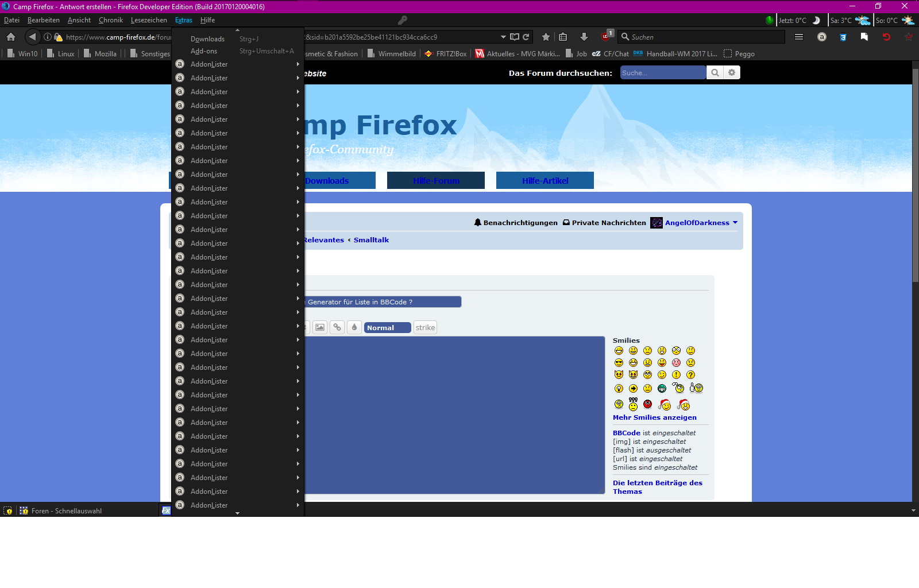Click the red restart arrow icon
919x588 pixels.
coord(886,37)
